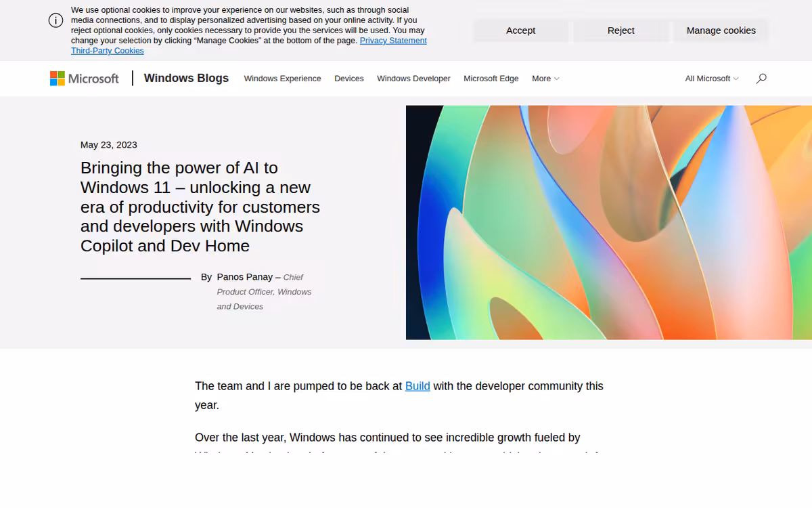812x508 pixels.
Task: Open the Devices navigation item
Action: pos(348,79)
